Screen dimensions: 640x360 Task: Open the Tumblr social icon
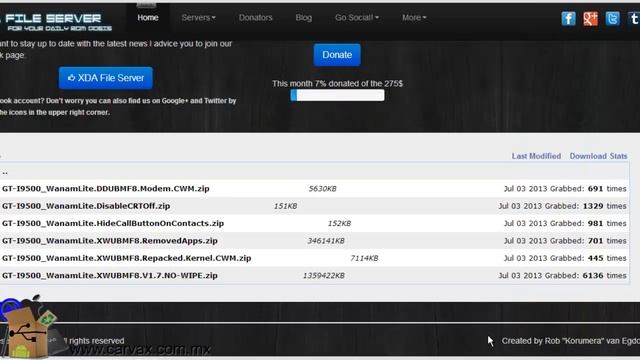[x=633, y=18]
